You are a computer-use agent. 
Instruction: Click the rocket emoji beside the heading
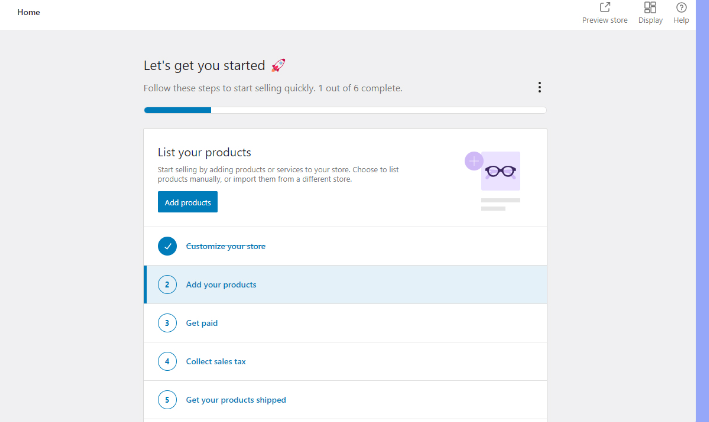[x=278, y=66]
